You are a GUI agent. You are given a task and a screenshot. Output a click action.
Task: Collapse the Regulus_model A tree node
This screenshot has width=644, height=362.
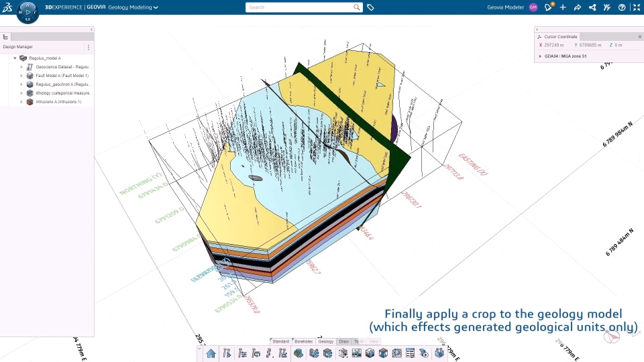pos(15,58)
